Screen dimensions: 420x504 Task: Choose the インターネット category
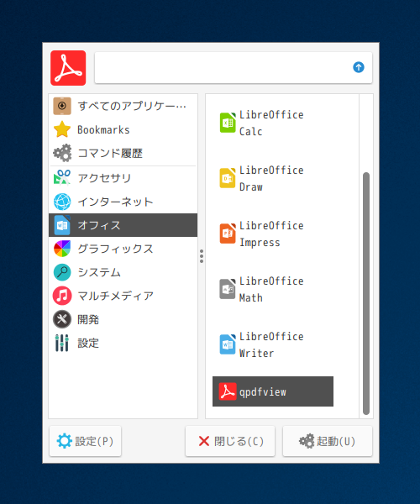(123, 202)
